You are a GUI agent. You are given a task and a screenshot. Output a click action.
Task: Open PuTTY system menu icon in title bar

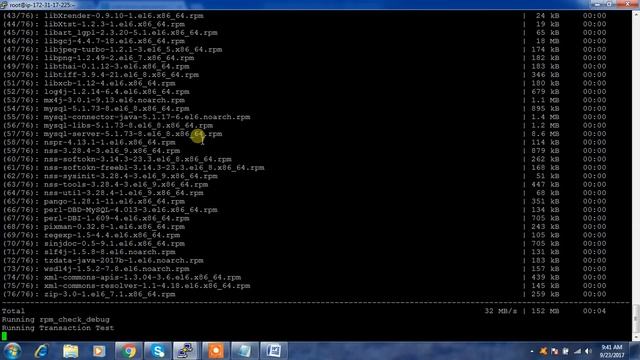coord(4,5)
